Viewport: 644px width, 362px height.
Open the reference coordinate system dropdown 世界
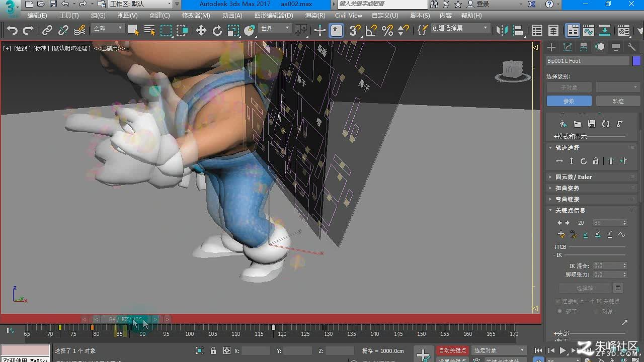275,29
